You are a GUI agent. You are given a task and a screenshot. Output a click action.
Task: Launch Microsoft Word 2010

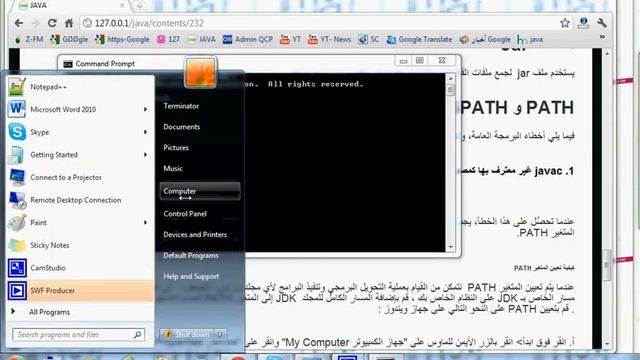pos(80,109)
